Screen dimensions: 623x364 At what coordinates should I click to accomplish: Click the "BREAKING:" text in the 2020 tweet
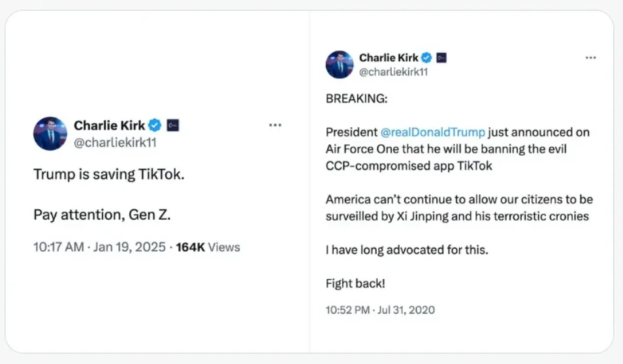pyautogui.click(x=356, y=99)
